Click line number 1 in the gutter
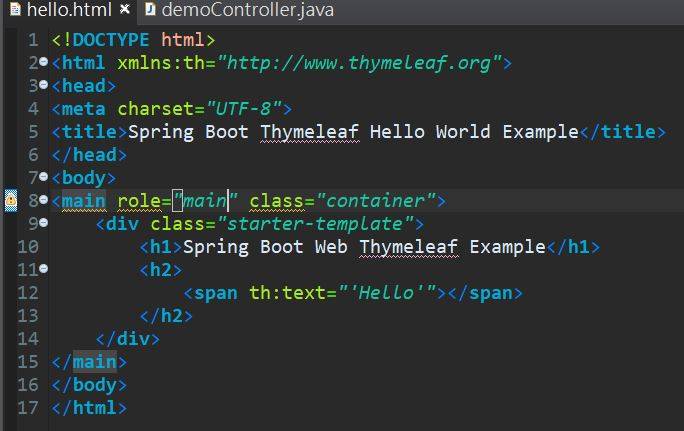This screenshot has width=684, height=431. [33, 40]
